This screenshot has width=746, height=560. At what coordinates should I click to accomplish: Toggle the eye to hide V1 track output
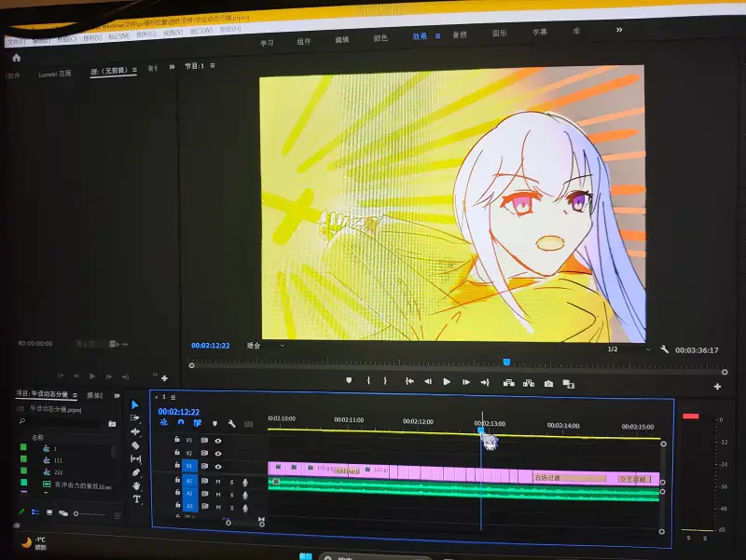pos(218,466)
